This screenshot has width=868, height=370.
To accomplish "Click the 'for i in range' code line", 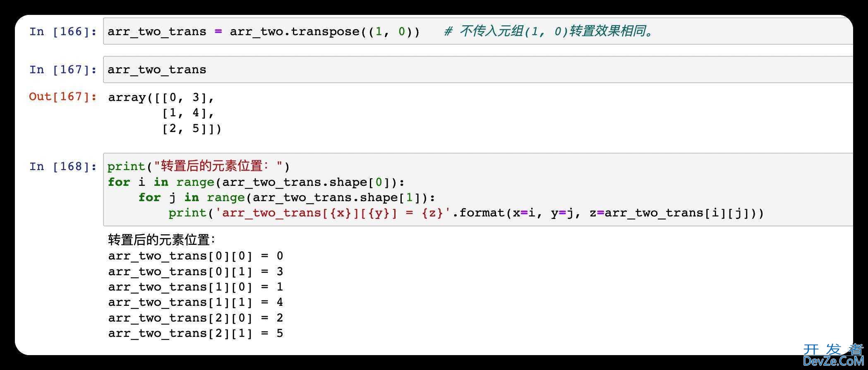I will tap(256, 182).
